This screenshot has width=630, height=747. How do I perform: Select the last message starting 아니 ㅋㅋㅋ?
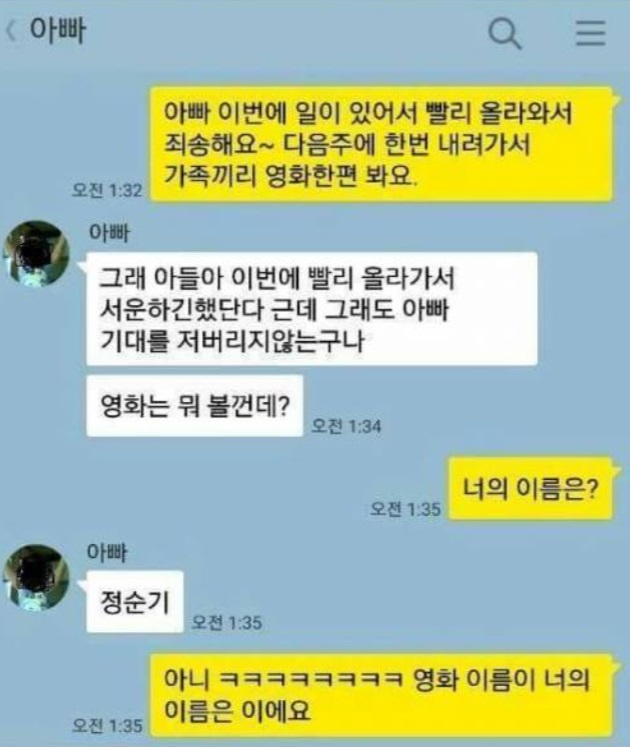(381, 695)
